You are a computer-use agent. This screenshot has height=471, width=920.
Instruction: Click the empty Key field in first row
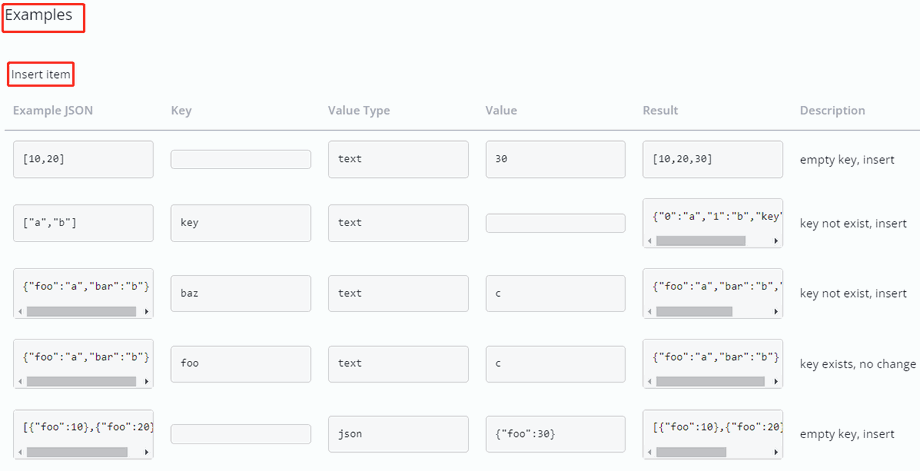(240, 159)
